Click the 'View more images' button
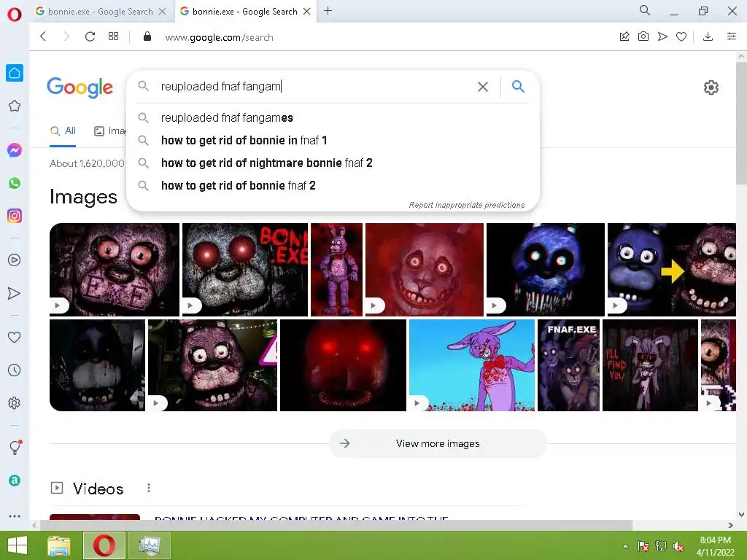The image size is (747, 560). (438, 443)
